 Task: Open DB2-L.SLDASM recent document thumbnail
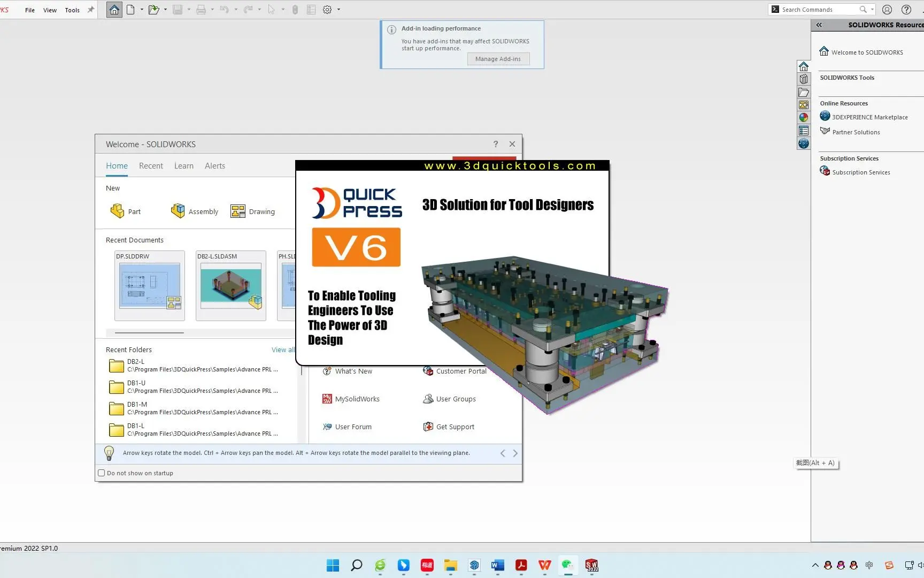[x=231, y=286]
